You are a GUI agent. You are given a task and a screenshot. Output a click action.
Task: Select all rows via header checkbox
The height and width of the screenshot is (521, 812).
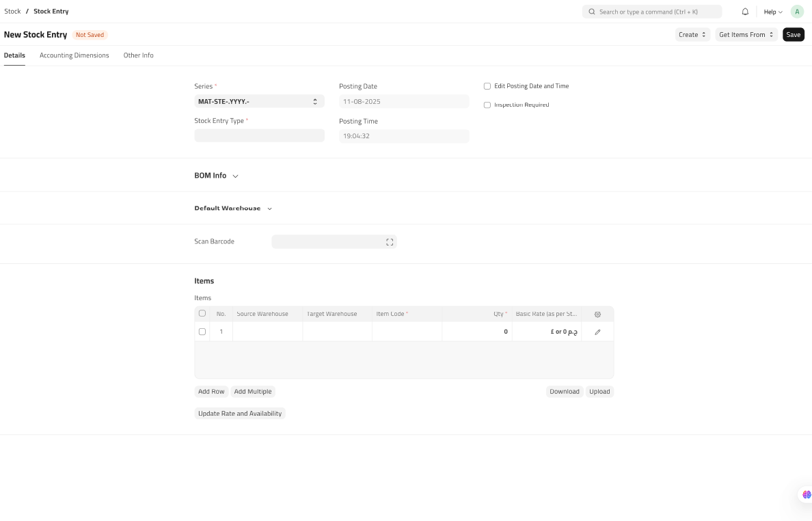(x=202, y=314)
